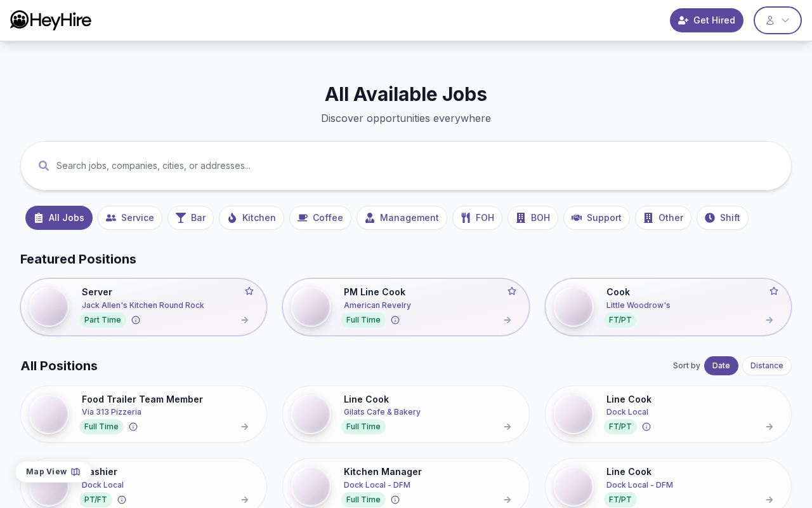Switch to Map View

click(x=53, y=472)
